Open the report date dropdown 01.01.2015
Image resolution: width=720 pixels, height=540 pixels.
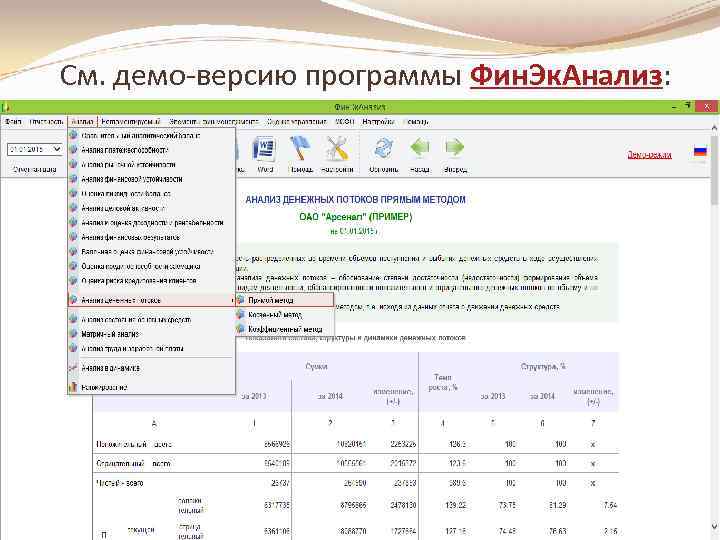(57, 149)
